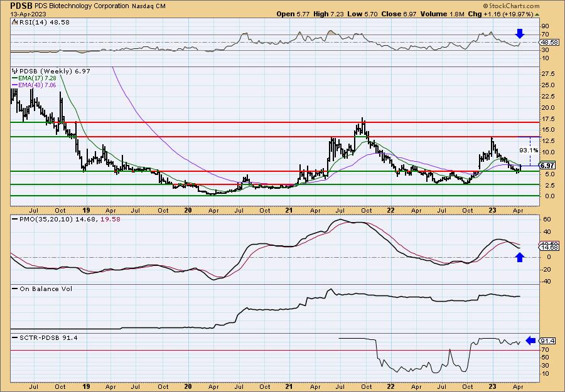The image size is (565, 392).
Task: Select the EMA(43) 7.06 legend text
Action: pyautogui.click(x=38, y=85)
